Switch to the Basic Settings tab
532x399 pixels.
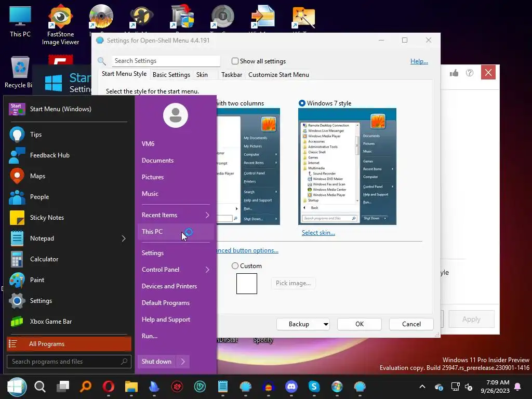tap(171, 75)
